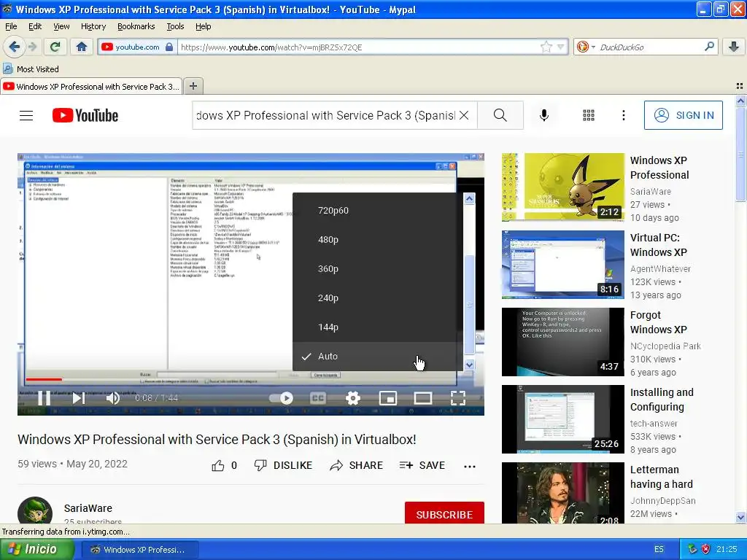Open the Virtual PC: Windows XP thumbnail

[x=562, y=265]
